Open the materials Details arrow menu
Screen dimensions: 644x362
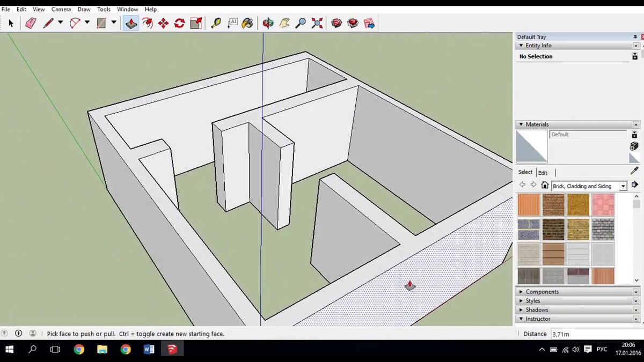point(634,184)
